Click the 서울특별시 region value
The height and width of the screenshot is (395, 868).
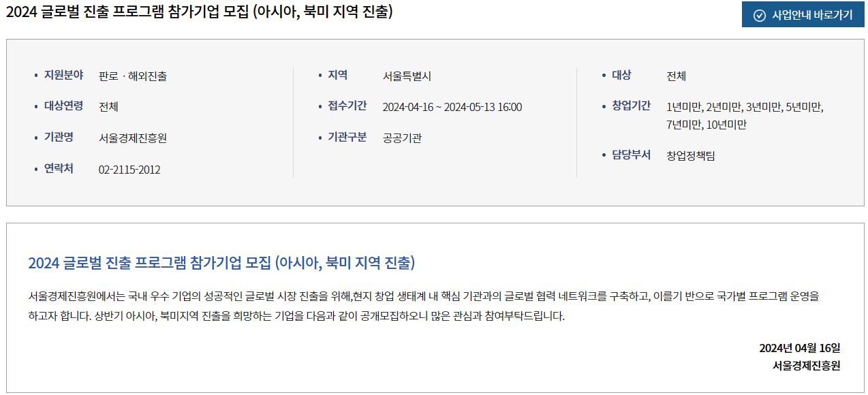(407, 76)
